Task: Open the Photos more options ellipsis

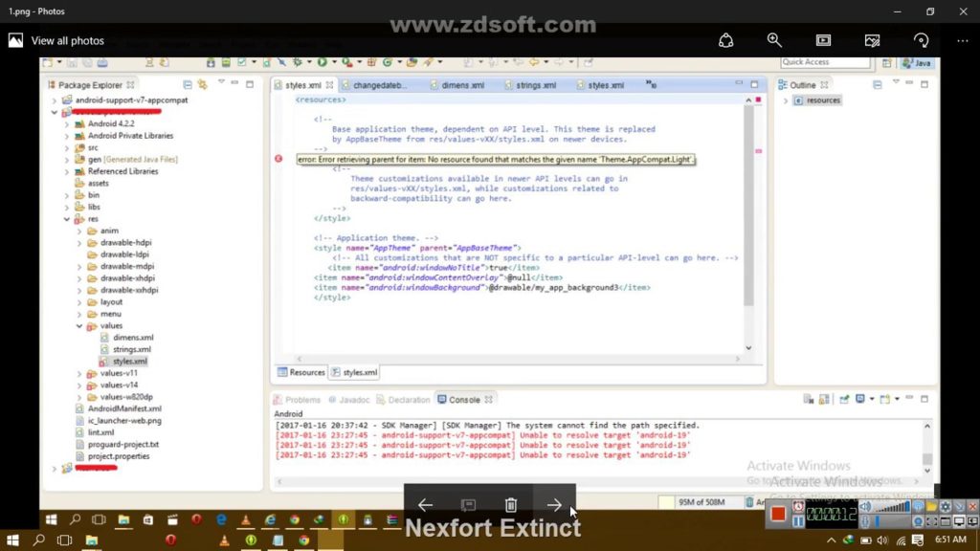Action: pyautogui.click(x=962, y=40)
